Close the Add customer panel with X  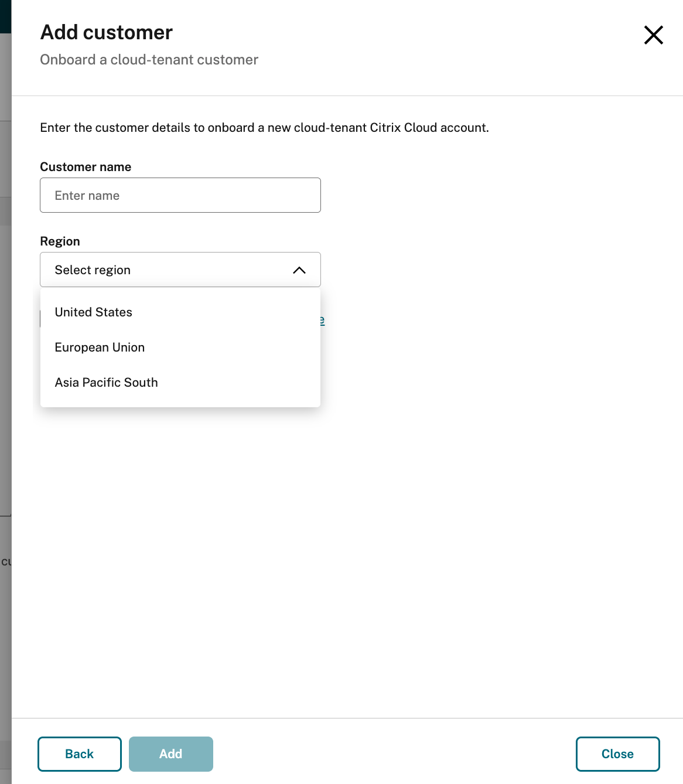[x=653, y=35]
